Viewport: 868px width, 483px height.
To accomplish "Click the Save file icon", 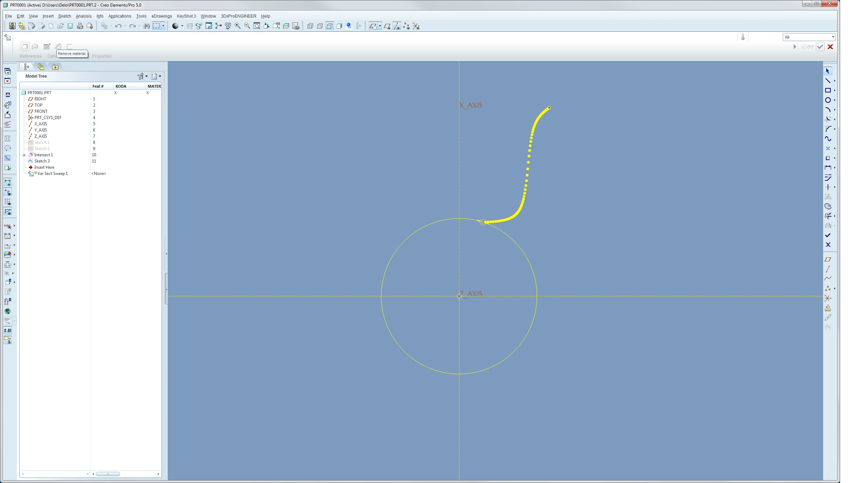I will click(70, 26).
